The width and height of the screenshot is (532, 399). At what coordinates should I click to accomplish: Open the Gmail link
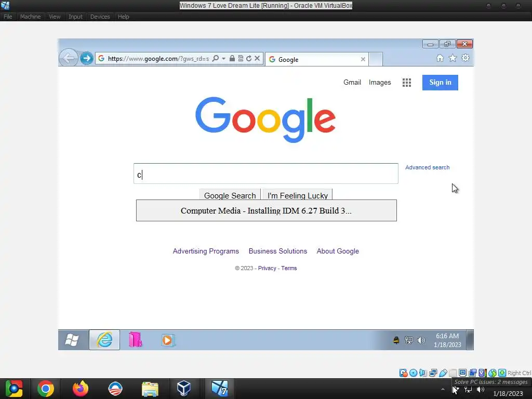click(x=352, y=83)
